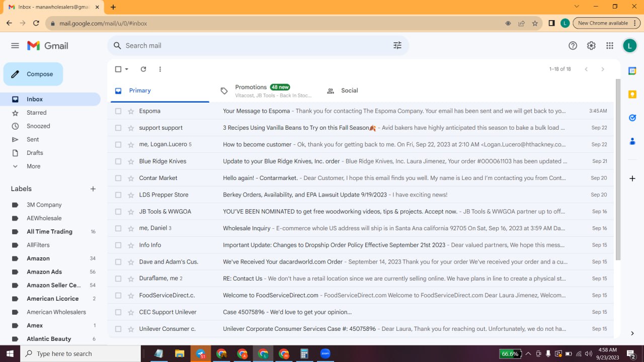Tick the Logan.Lucero conversation checkbox
The width and height of the screenshot is (644, 362).
pos(118,145)
